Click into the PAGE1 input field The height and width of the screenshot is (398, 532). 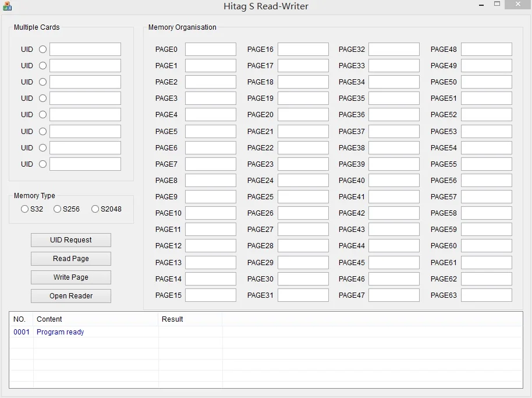[211, 65]
